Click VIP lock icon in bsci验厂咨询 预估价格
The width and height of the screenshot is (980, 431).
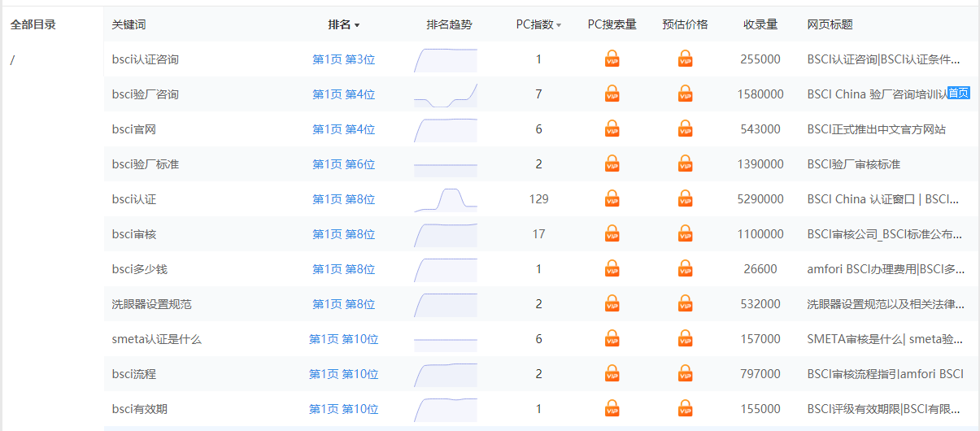pos(686,94)
